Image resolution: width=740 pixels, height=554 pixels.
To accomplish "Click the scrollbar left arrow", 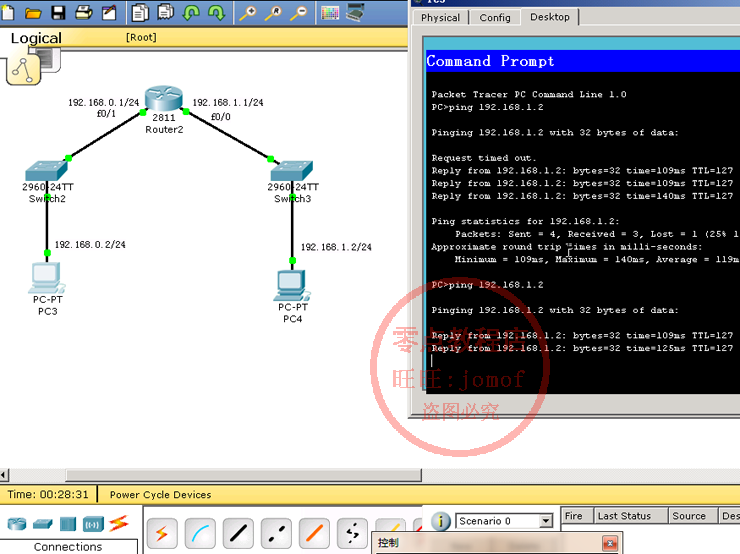I will pyautogui.click(x=4, y=475).
